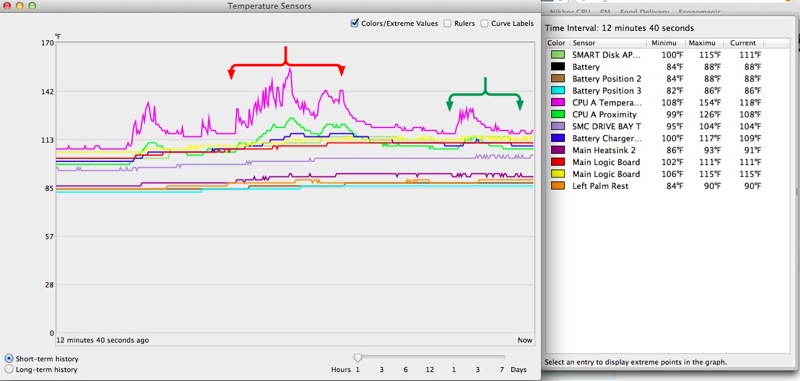800x381 pixels.
Task: Click the orange Left Palm Rest swatch
Action: [558, 186]
